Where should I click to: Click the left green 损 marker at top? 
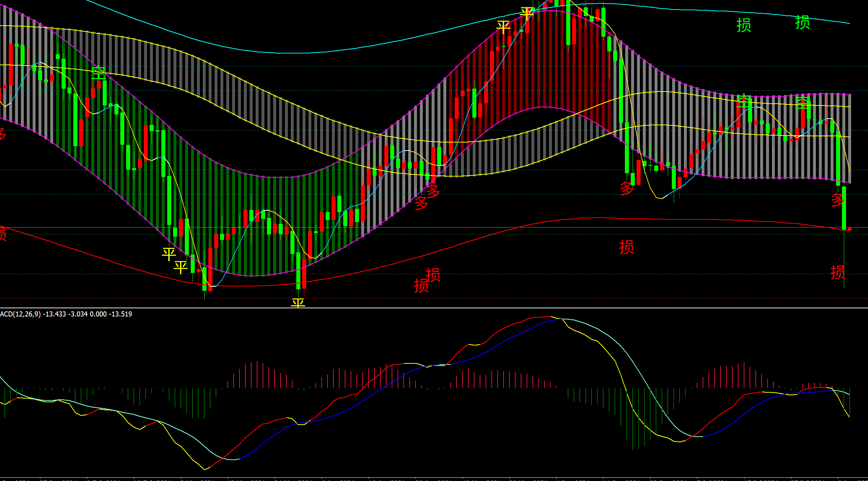pos(744,25)
